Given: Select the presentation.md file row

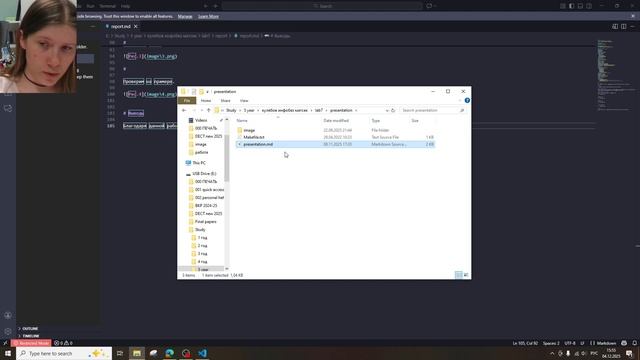Looking at the screenshot, I should pos(335,144).
